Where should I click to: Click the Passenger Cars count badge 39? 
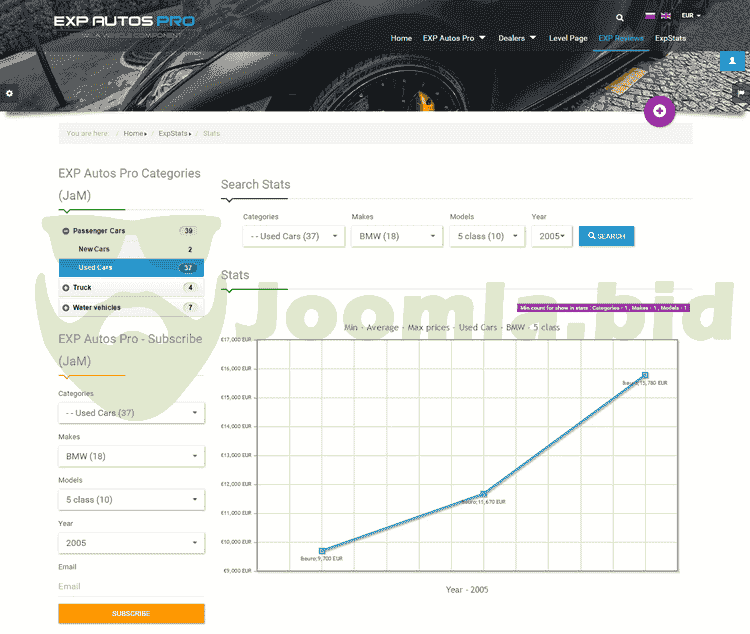tap(188, 231)
